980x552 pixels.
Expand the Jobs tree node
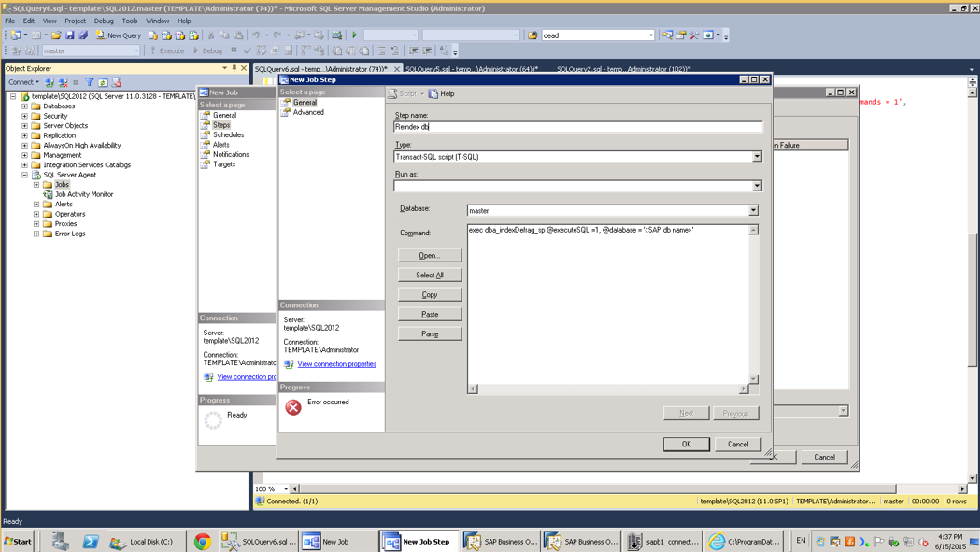click(x=36, y=184)
